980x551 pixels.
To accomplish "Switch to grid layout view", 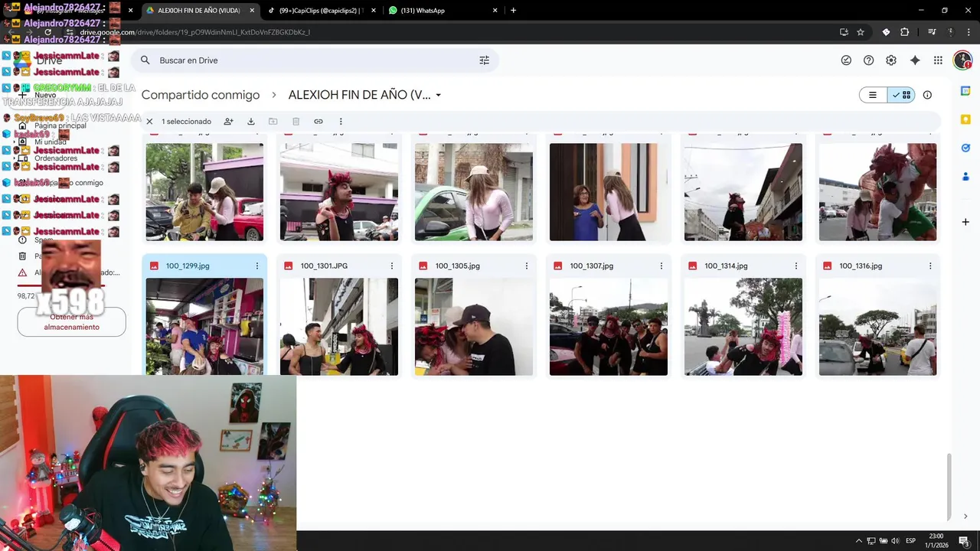I will click(901, 95).
